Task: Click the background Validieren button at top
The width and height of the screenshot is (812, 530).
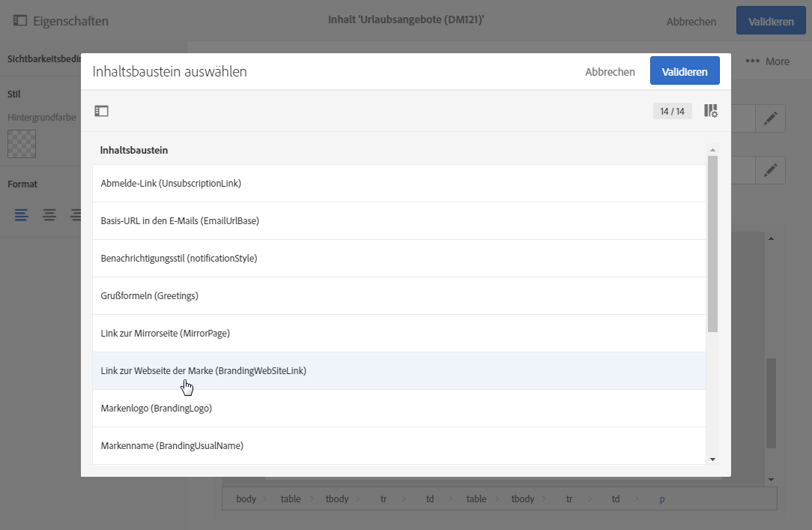Action: point(769,21)
